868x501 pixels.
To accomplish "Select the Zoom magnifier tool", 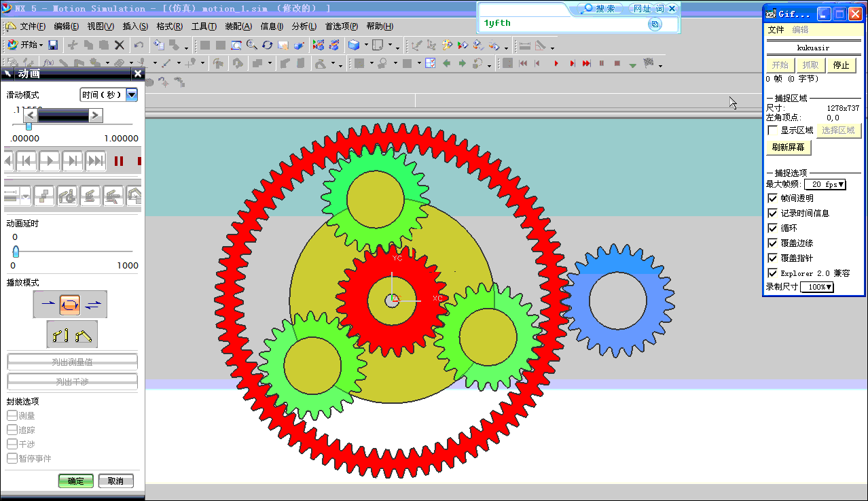I will click(252, 45).
